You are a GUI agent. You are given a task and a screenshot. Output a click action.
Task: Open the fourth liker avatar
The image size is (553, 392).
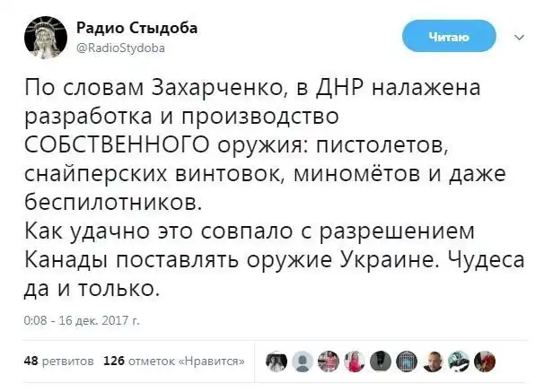coord(355,361)
